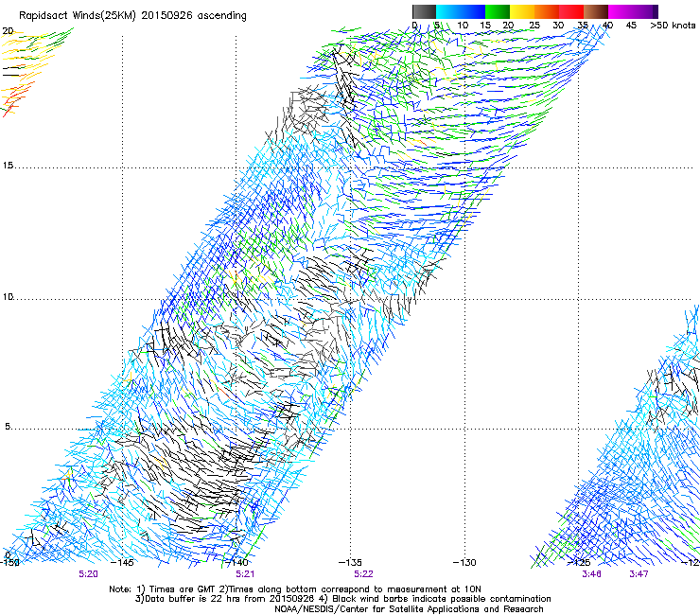
Task: Click the purple time stamp 5:22
Action: point(363,574)
